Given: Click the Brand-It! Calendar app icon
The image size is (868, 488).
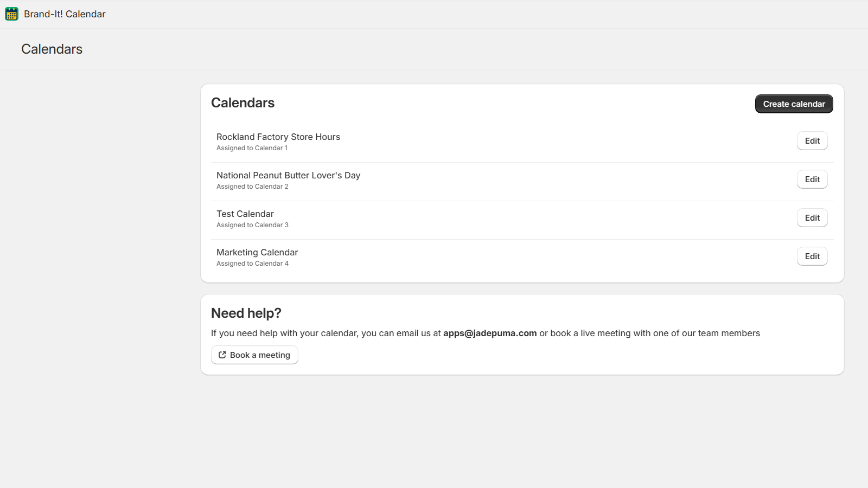Looking at the screenshot, I should [x=11, y=14].
